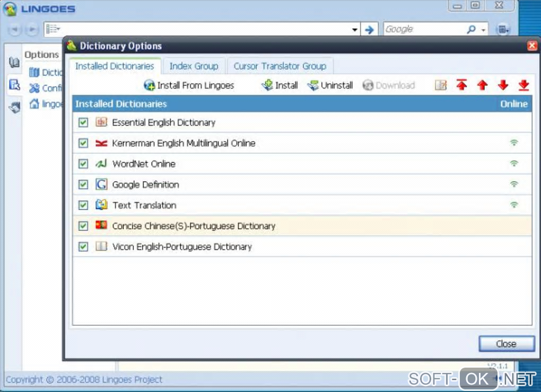Click main window forward navigation arrow

(x=32, y=29)
